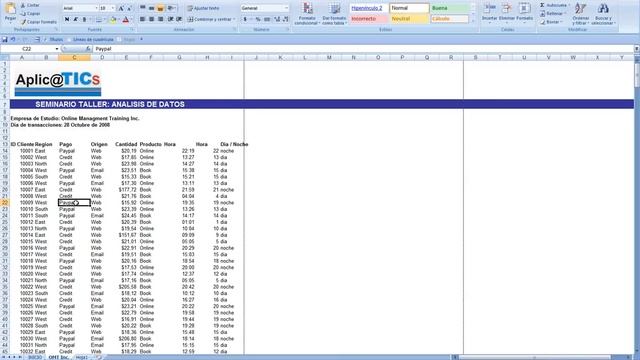The width and height of the screenshot is (640, 360).
Task: Save with quick access disk icon
Action: pos(5,40)
